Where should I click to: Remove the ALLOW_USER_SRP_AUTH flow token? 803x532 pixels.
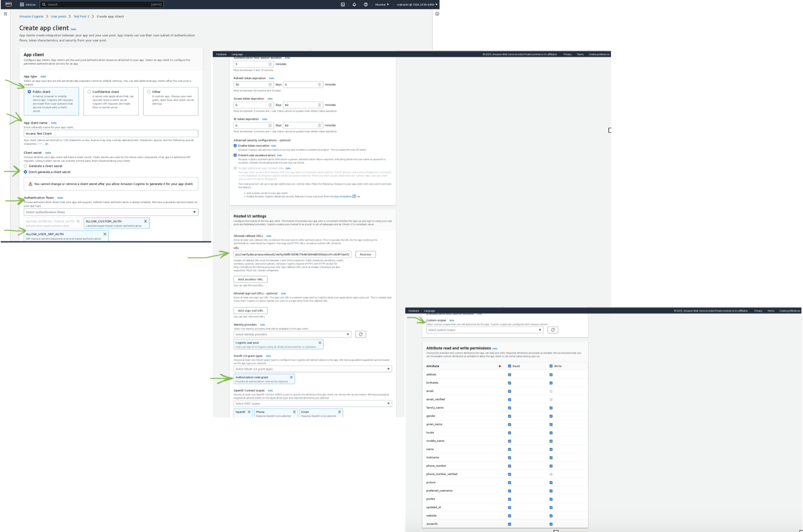click(105, 234)
